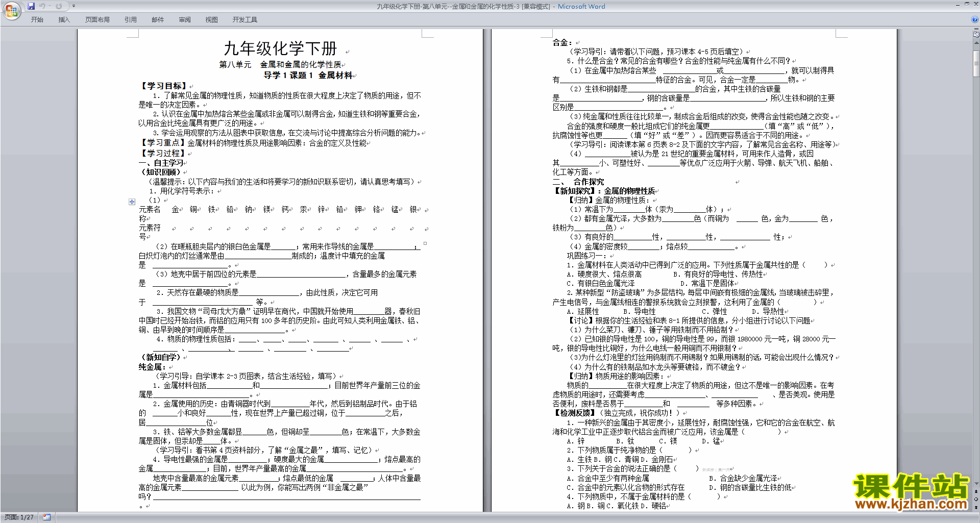The height and width of the screenshot is (523, 980).
Task: Click the page count 页面: 1/27 in status bar
Action: [x=19, y=517]
